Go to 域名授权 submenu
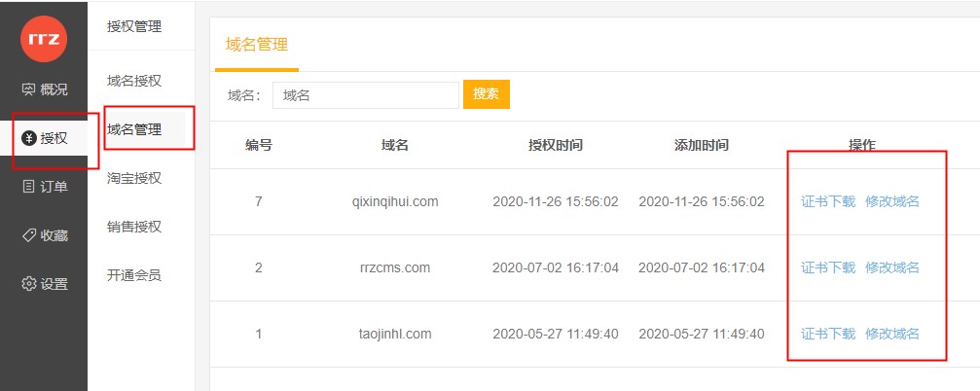This screenshot has width=980, height=391. click(134, 81)
